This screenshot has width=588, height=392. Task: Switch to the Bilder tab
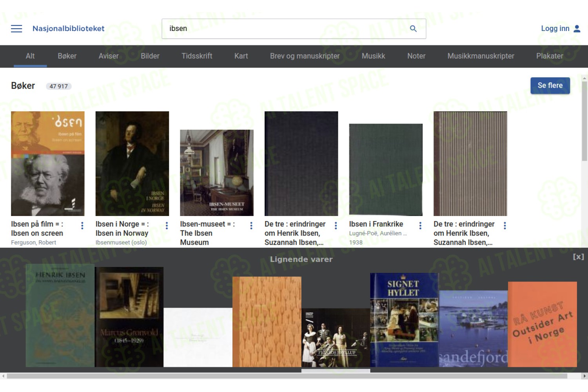pos(150,56)
